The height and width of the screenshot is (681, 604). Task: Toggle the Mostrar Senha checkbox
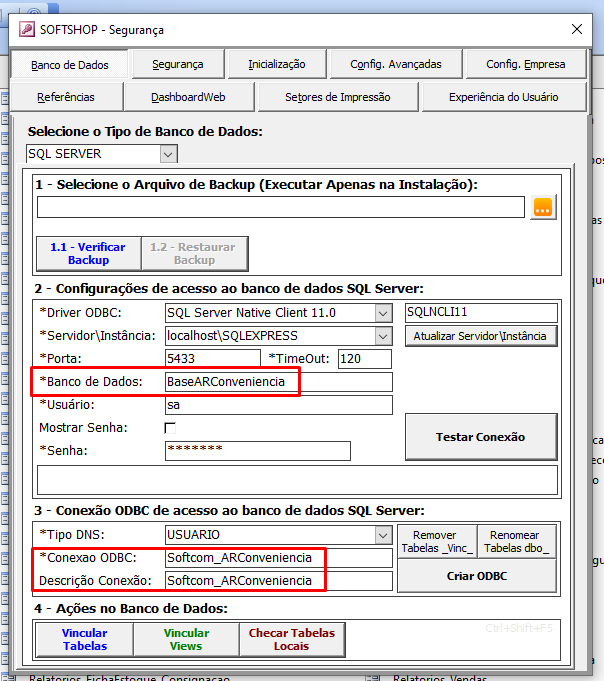[x=170, y=428]
